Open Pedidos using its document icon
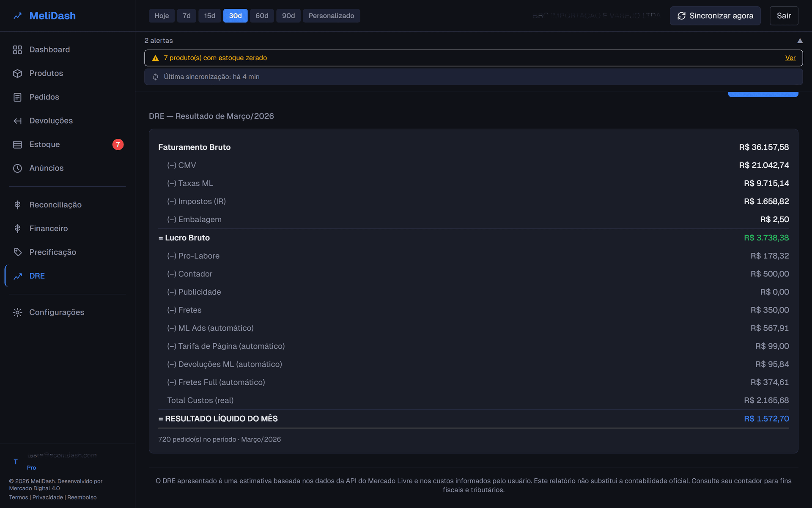 (17, 97)
